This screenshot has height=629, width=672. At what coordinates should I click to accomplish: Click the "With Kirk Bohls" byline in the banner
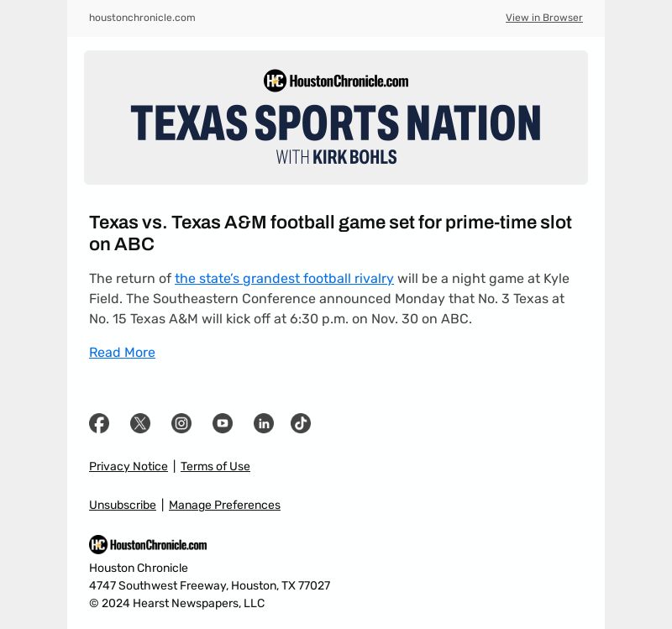click(x=337, y=157)
